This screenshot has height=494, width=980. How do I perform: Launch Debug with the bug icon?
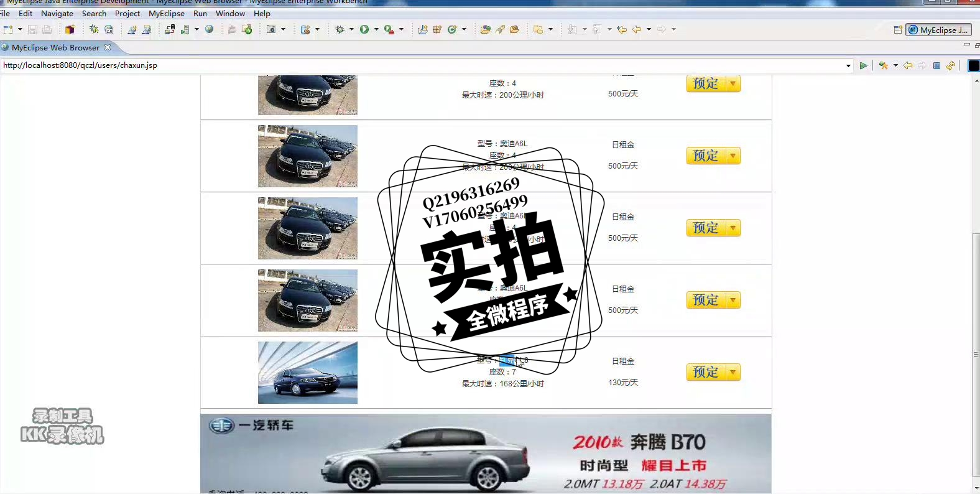[340, 29]
